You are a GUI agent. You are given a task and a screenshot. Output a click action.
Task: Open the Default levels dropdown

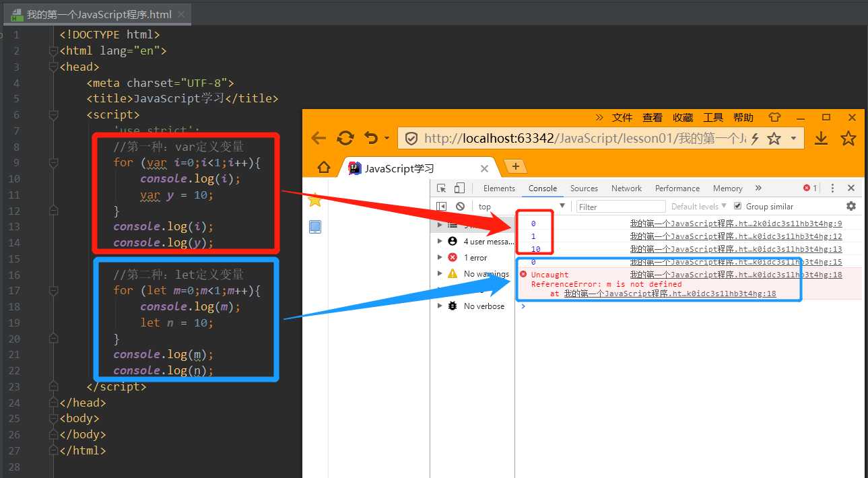699,206
